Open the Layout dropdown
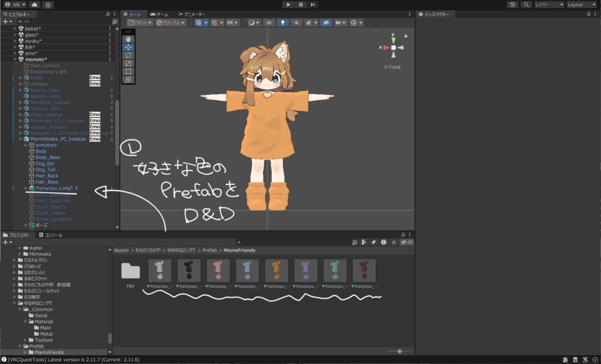The image size is (601, 364). pos(582,5)
